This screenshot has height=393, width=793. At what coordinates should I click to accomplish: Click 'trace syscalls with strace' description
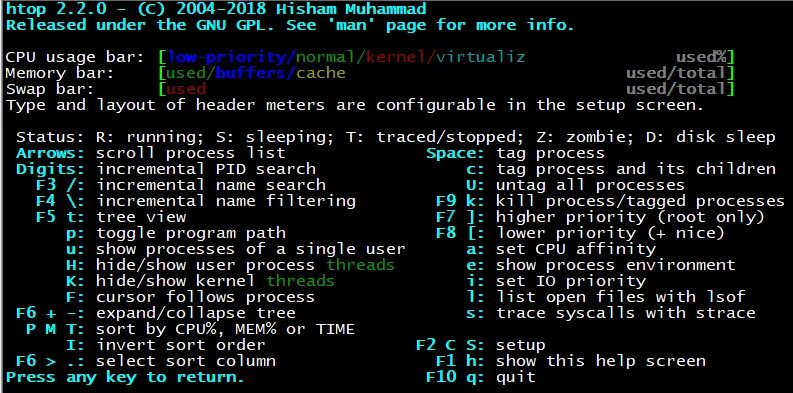(626, 313)
